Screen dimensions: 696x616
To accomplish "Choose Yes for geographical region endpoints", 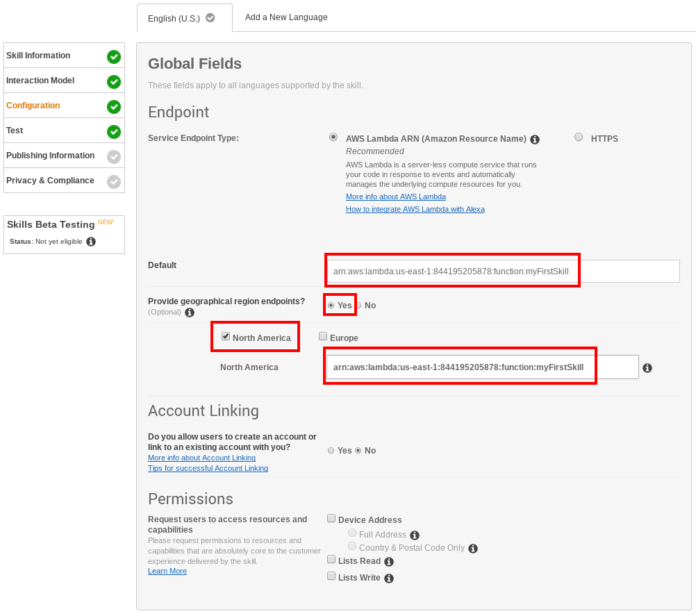I will (331, 306).
